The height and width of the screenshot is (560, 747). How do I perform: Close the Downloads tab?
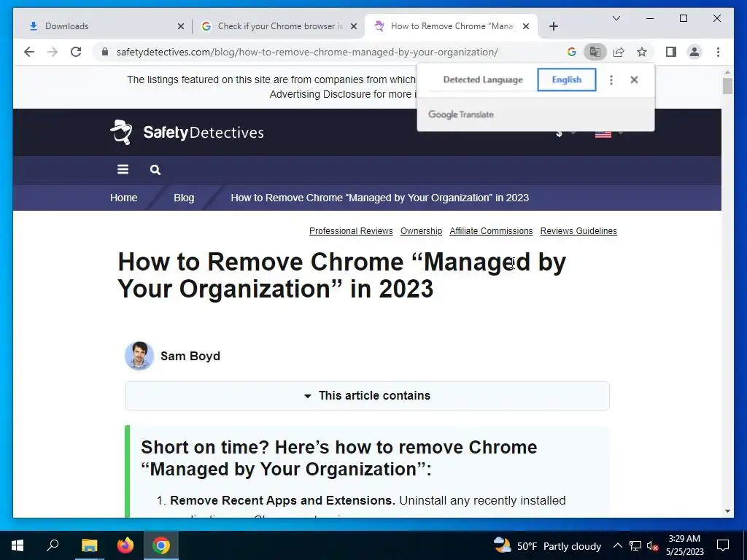181,26
